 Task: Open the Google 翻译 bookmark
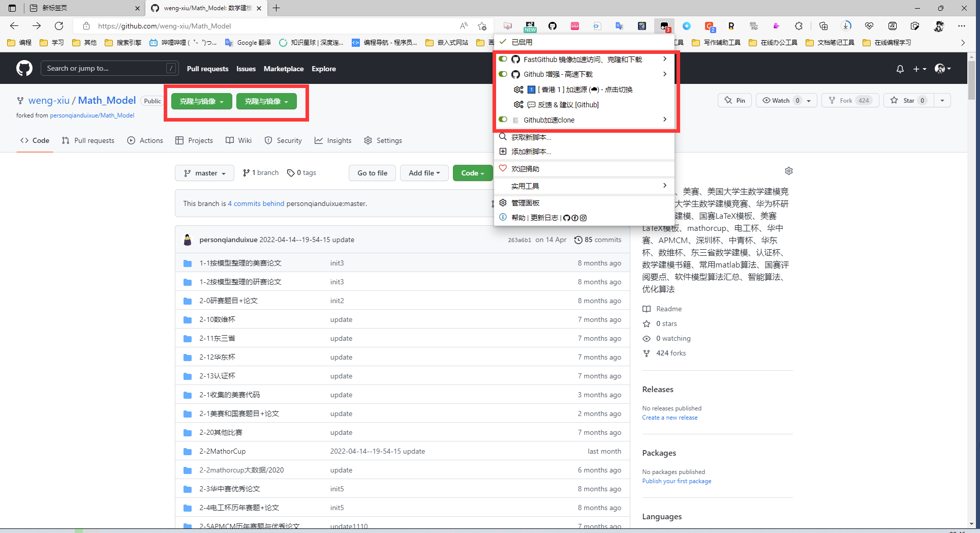coord(248,43)
